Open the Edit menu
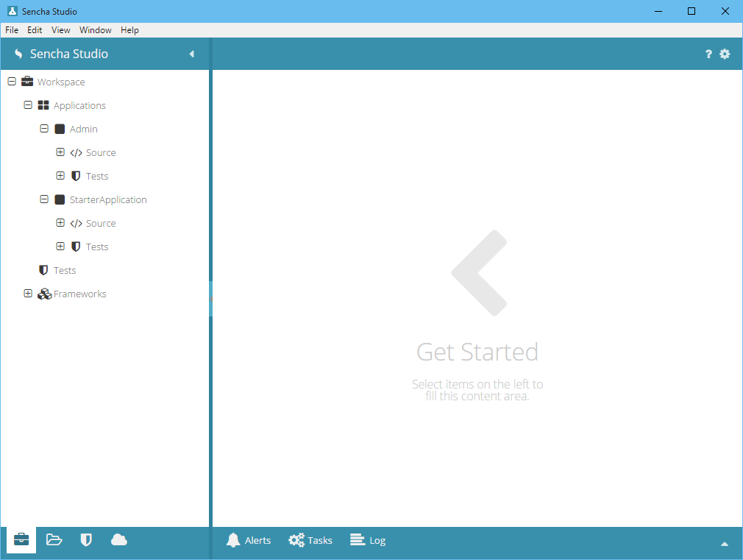 [x=35, y=30]
